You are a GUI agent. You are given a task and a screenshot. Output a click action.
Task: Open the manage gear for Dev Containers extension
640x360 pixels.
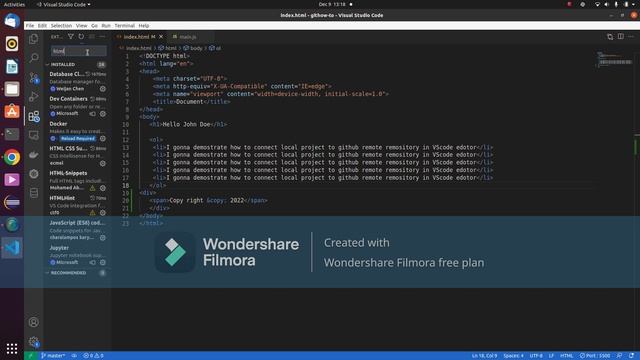[103, 114]
